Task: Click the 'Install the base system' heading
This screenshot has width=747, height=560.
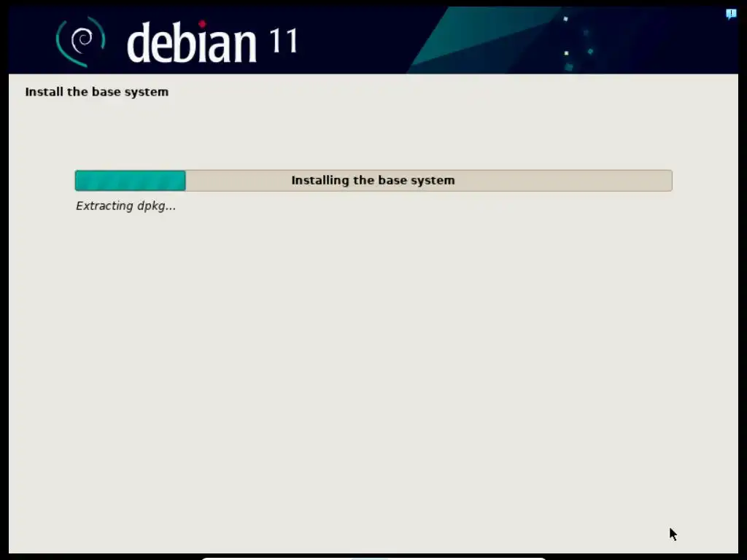Action: [x=97, y=92]
